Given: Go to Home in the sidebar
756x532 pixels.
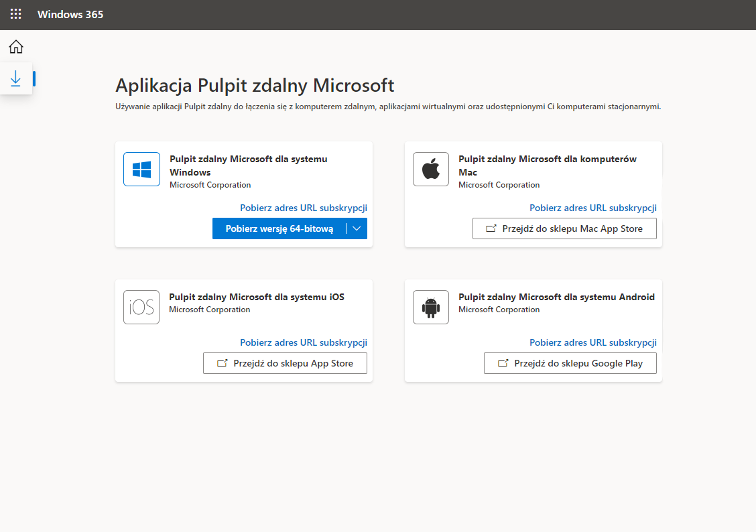Looking at the screenshot, I should click(16, 47).
